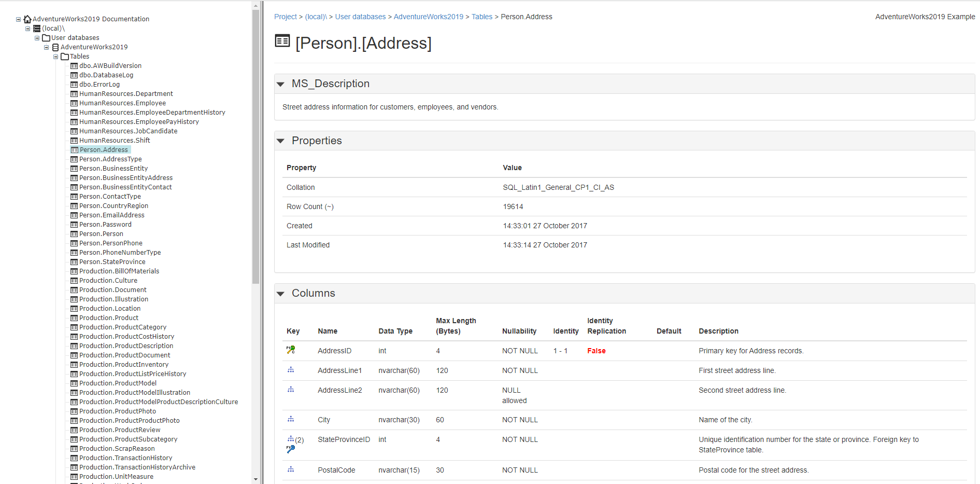
Task: Click the row count value 19614
Action: pos(513,206)
